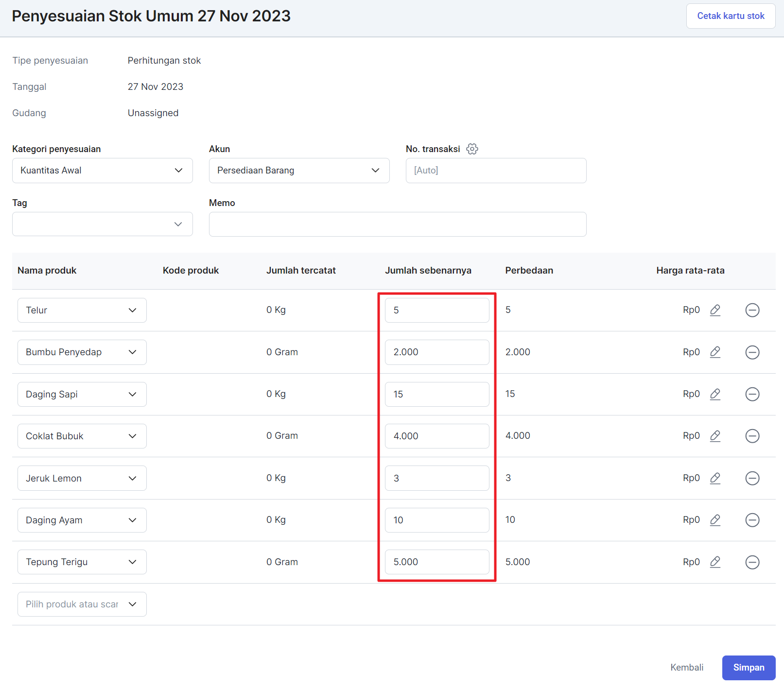Remove the Bumbu Penyedap row

[752, 352]
